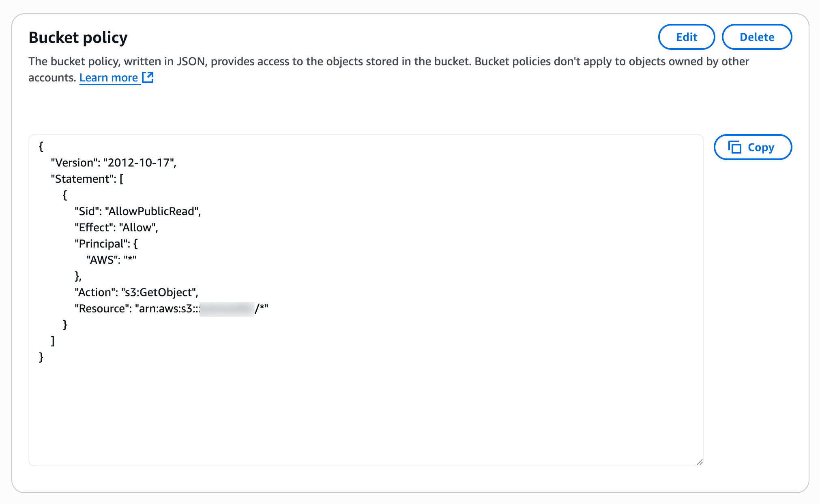Image resolution: width=820 pixels, height=504 pixels.
Task: Click the "Effect": "Allow" line
Action: (x=116, y=228)
